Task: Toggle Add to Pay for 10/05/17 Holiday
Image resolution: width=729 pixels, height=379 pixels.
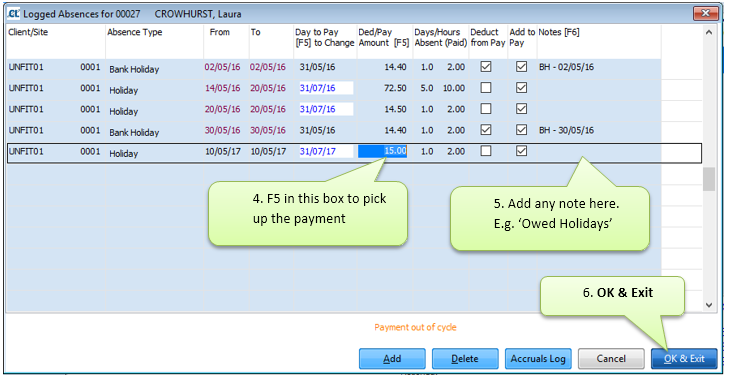Action: pos(521,151)
